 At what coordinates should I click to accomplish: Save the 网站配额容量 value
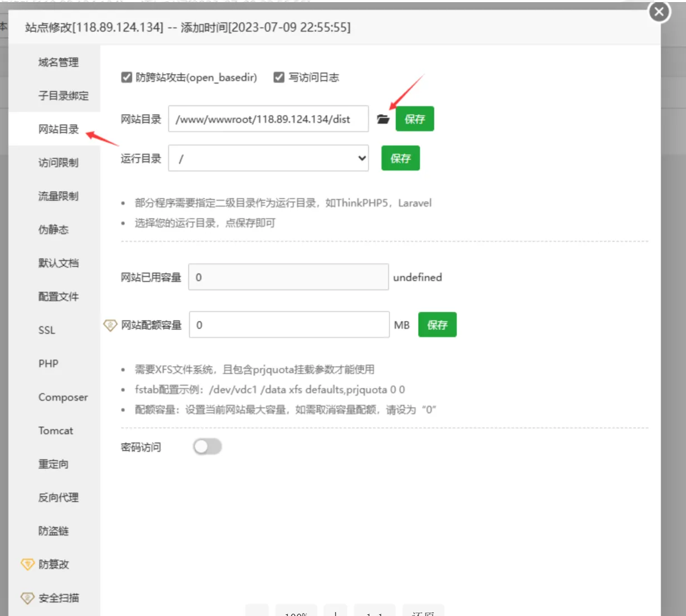pos(437,325)
